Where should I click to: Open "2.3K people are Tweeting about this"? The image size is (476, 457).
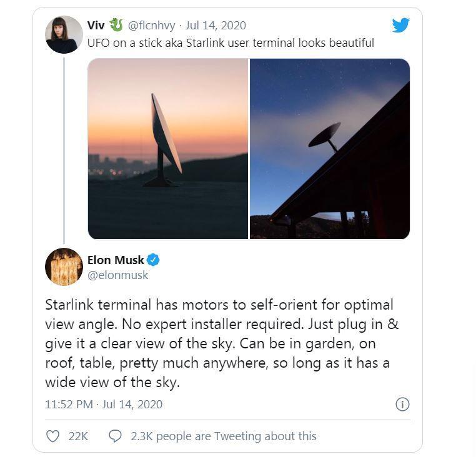[224, 436]
